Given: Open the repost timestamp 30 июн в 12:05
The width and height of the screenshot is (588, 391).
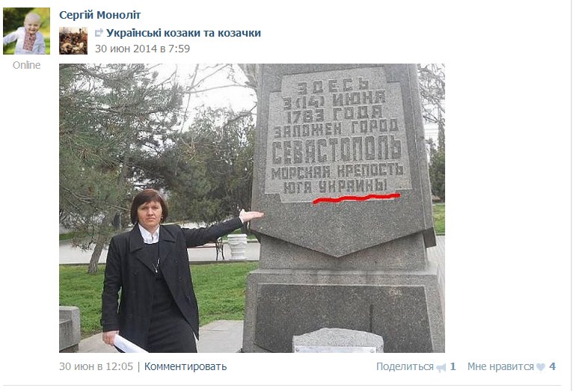Looking at the screenshot, I should (96, 366).
